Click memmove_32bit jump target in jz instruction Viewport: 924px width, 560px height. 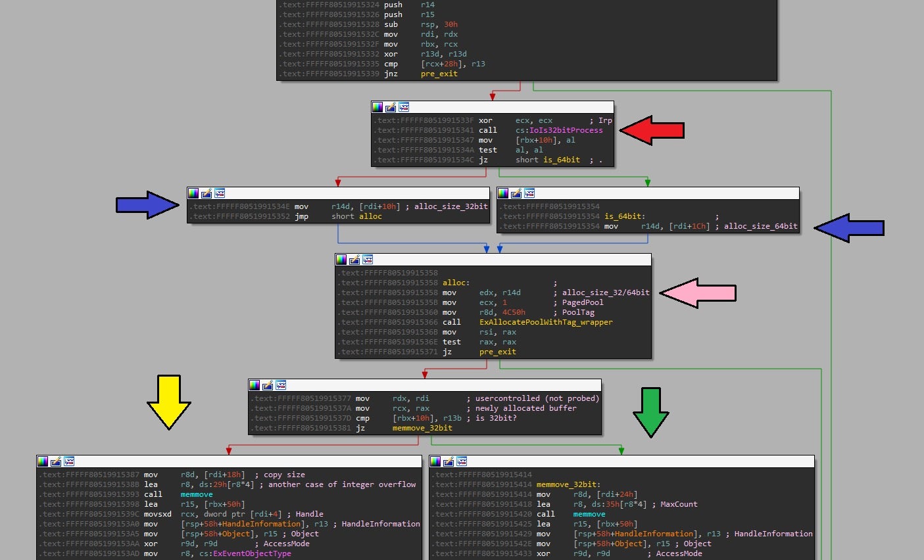click(x=422, y=428)
